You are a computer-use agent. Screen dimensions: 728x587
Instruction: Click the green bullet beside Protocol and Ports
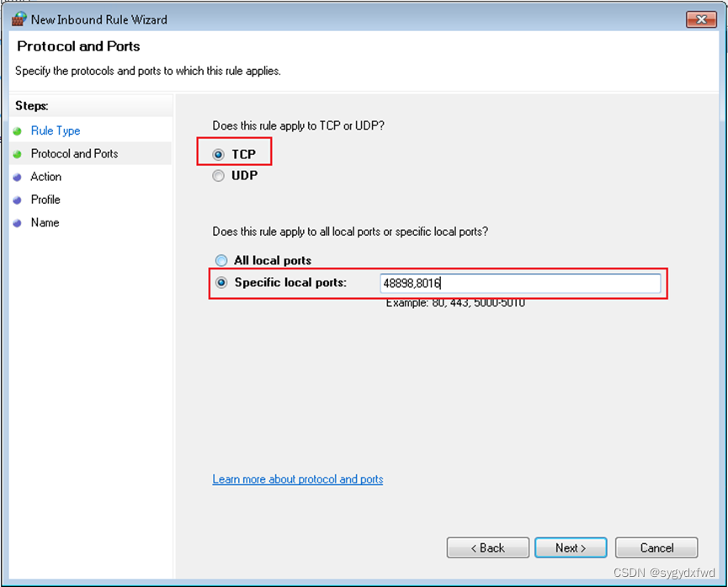tap(18, 154)
